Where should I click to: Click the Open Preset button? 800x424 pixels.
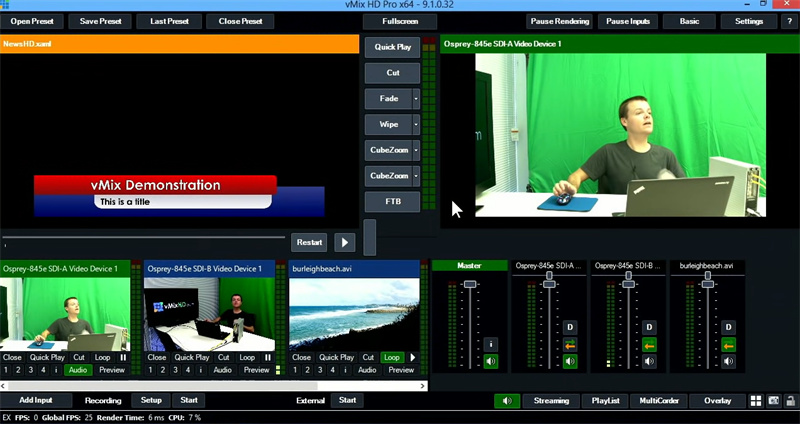(33, 21)
